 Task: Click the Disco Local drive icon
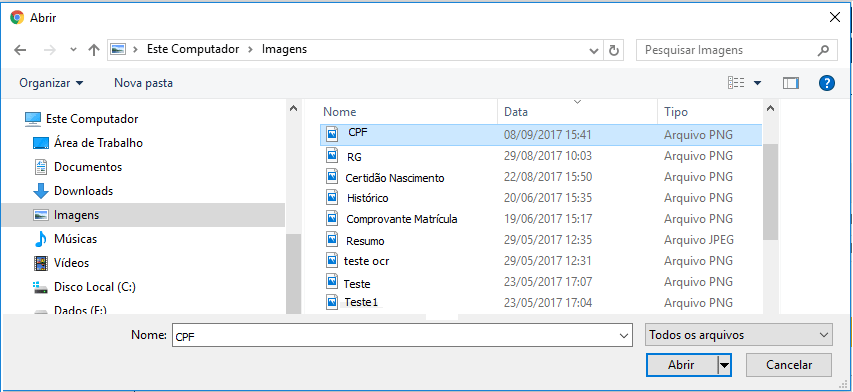tap(41, 287)
